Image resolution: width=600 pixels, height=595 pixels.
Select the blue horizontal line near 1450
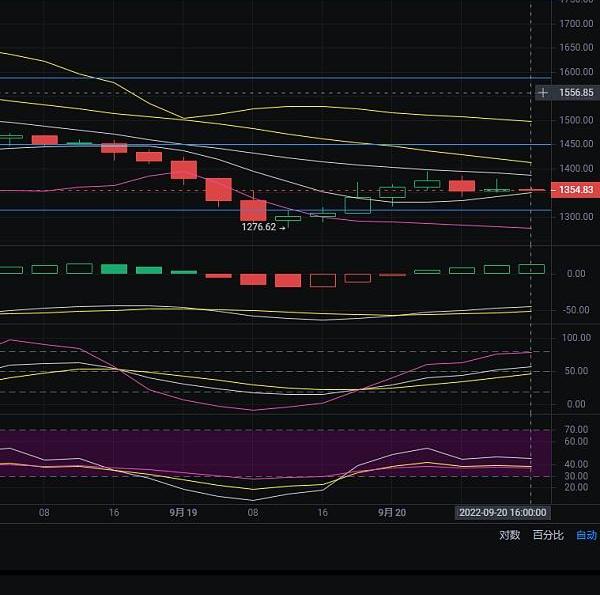click(x=300, y=144)
